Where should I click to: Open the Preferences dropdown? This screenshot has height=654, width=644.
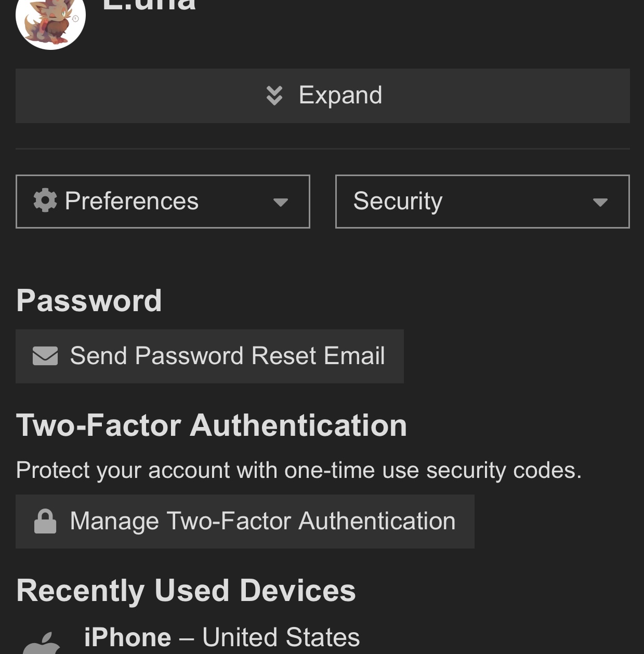163,202
